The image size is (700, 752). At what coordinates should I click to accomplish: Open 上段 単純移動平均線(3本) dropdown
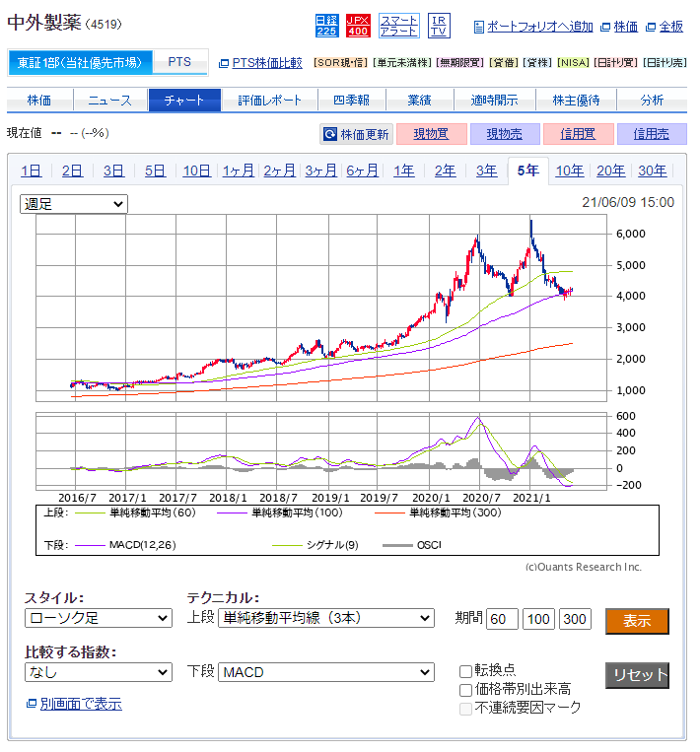tap(326, 618)
